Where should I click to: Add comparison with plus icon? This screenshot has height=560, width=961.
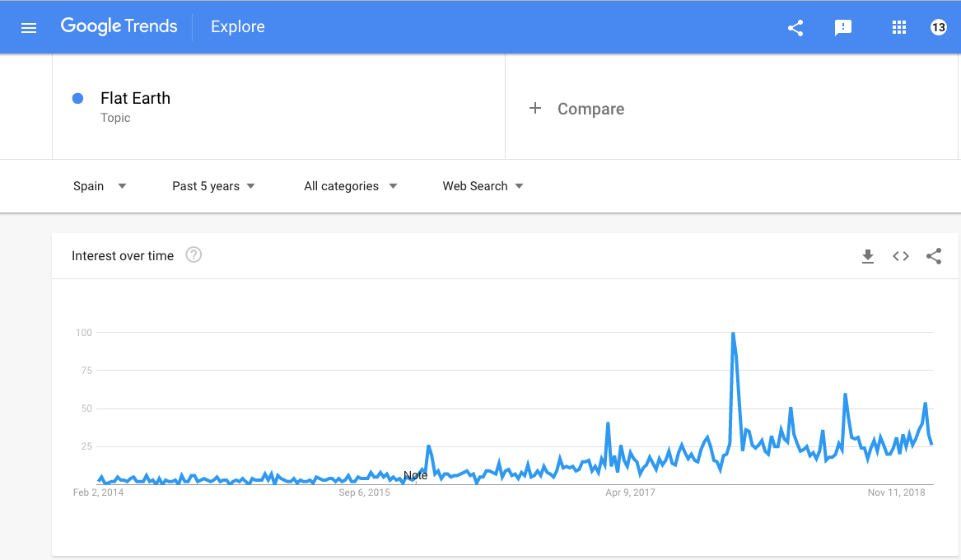[535, 109]
